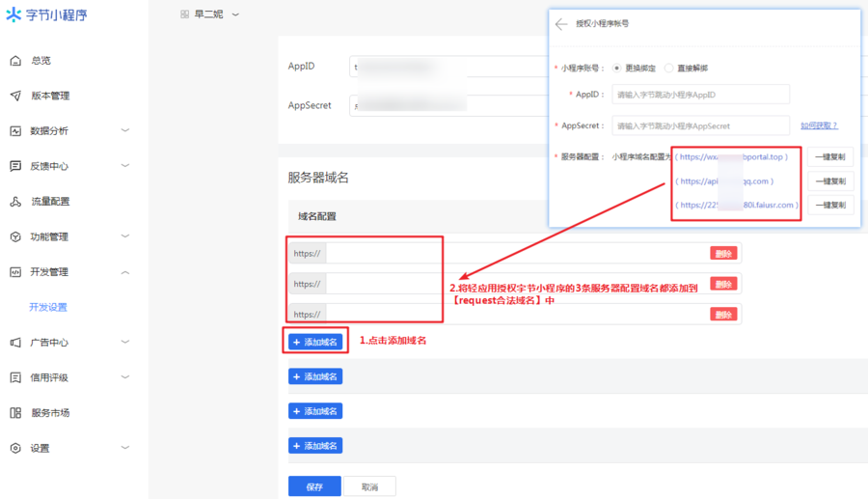
Task: Focus the popup AppID input field
Action: click(700, 95)
